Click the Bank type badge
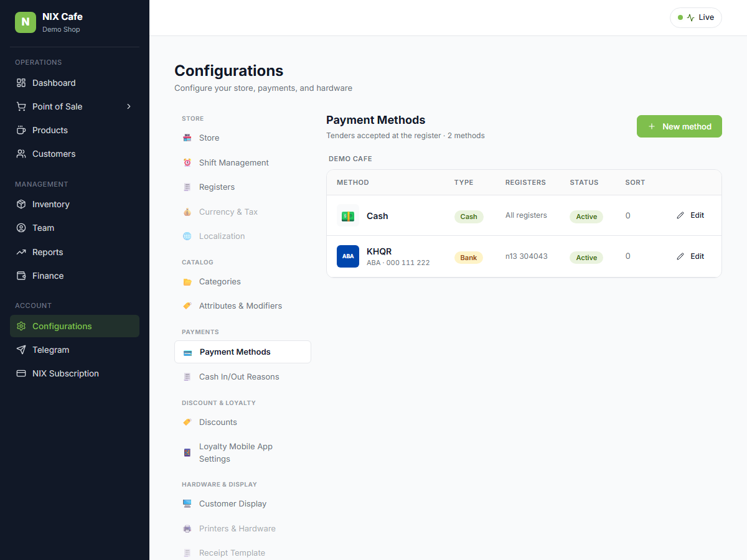747x560 pixels. 469,258
